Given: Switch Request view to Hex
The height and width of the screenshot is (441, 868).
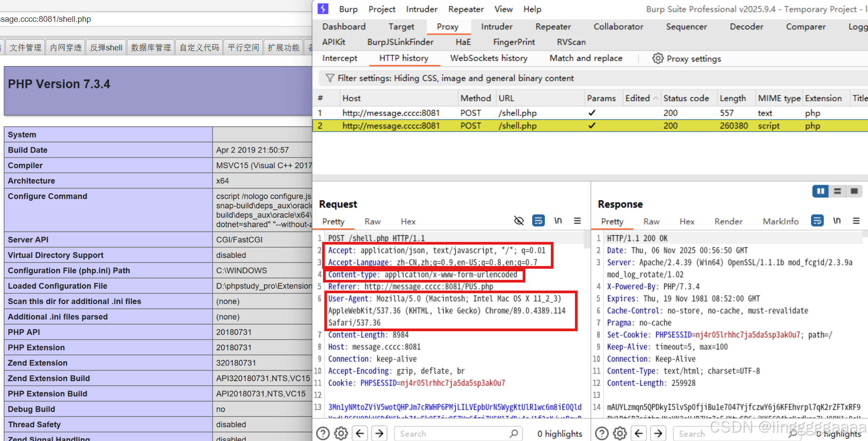Looking at the screenshot, I should pos(408,222).
